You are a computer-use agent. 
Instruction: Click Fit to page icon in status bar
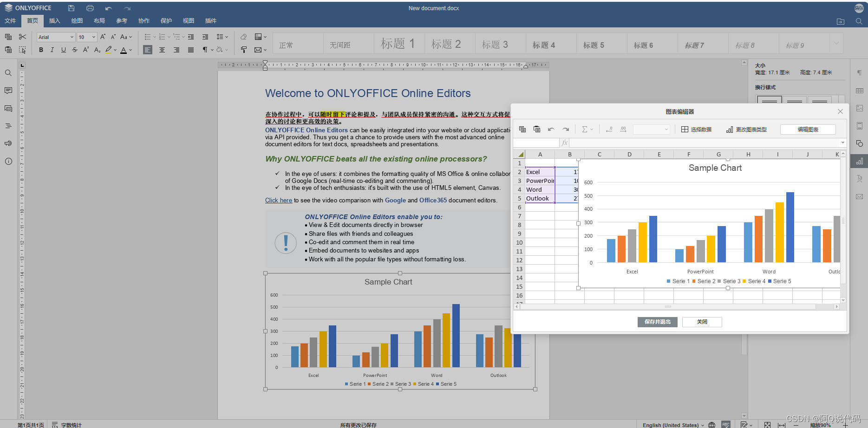click(767, 425)
